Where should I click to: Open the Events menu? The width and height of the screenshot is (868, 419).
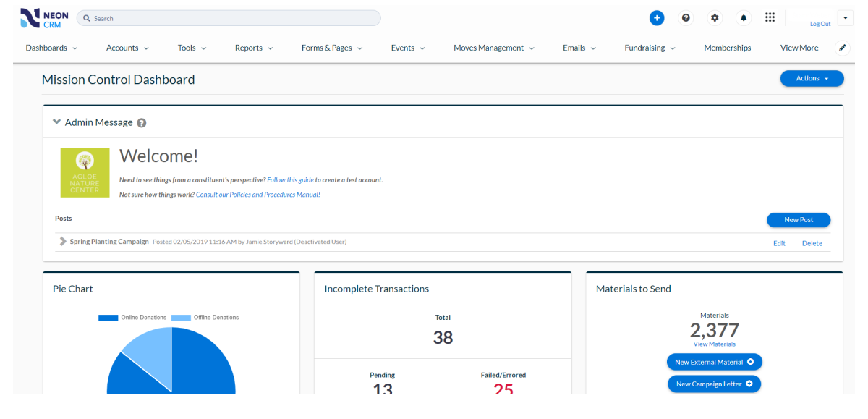point(408,48)
